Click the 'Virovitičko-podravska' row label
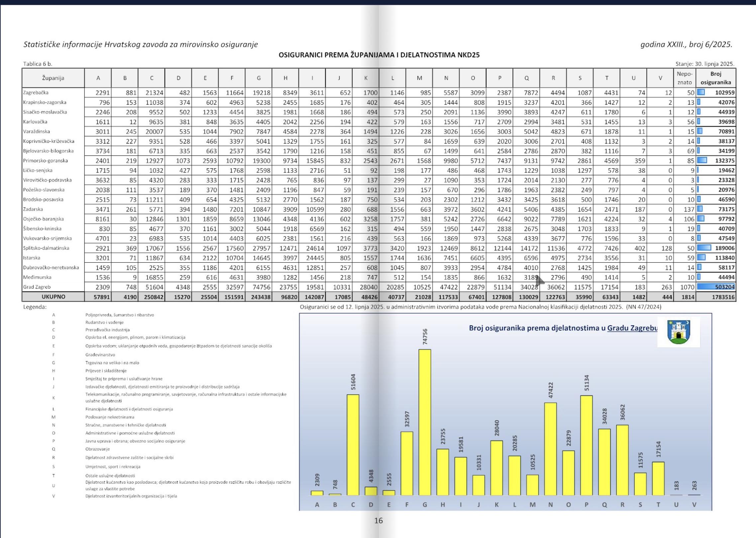The image size is (756, 538). (x=47, y=180)
